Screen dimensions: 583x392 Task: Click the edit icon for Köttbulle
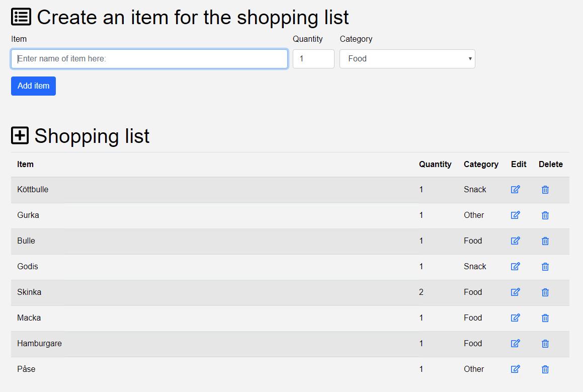[x=515, y=189]
